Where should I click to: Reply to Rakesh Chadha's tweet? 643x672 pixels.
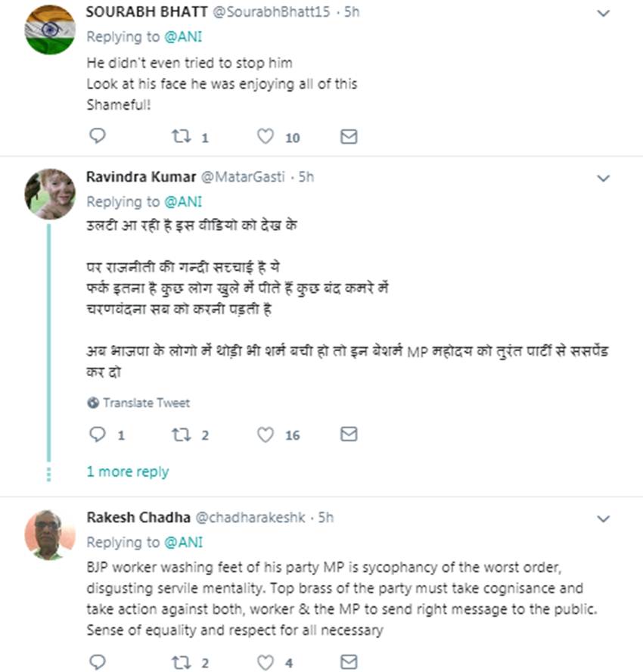pos(98,663)
